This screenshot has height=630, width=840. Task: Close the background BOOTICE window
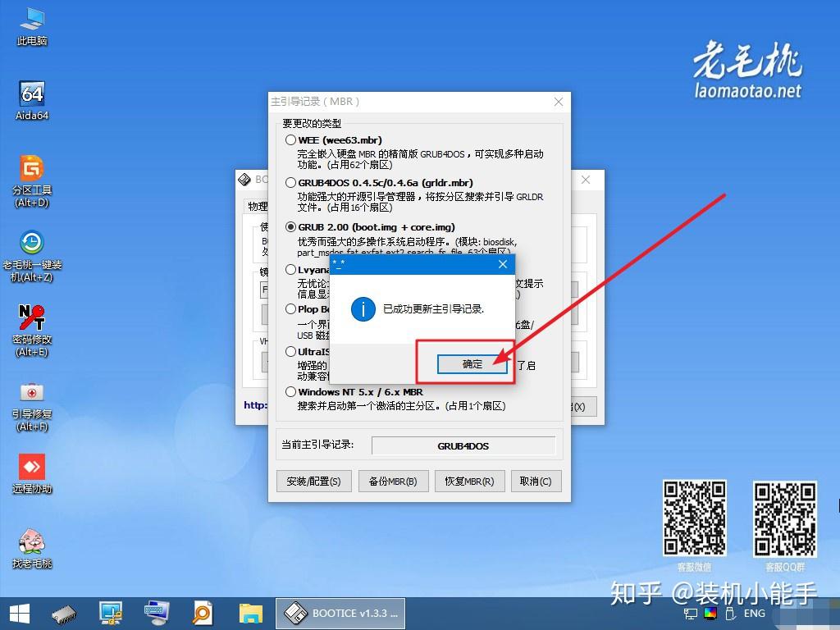click(586, 180)
